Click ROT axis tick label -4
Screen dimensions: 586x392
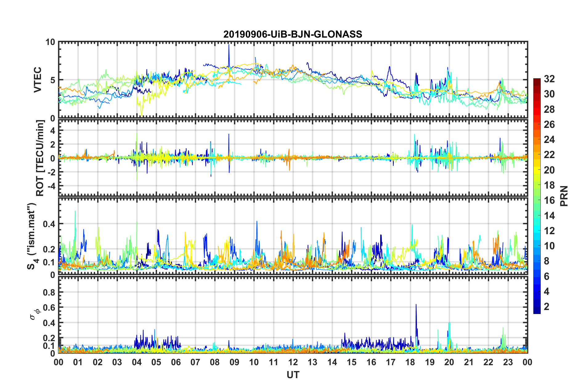(51, 186)
